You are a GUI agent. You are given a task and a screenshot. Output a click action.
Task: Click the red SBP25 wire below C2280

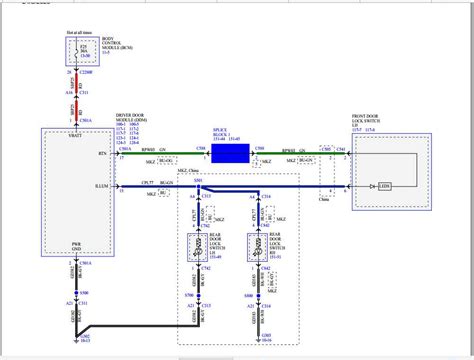click(x=77, y=83)
